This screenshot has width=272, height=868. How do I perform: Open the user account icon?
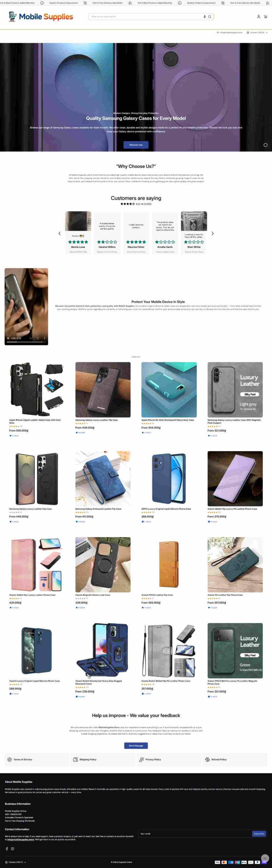pos(258,17)
